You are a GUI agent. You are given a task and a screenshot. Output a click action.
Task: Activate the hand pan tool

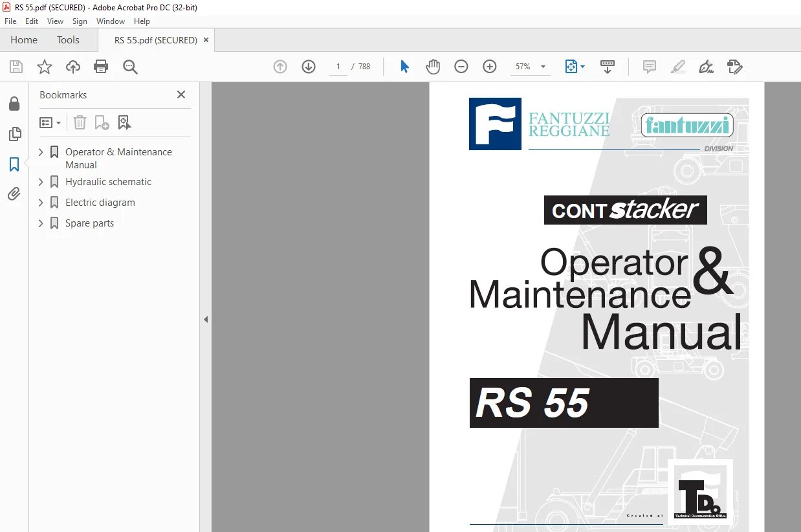433,67
